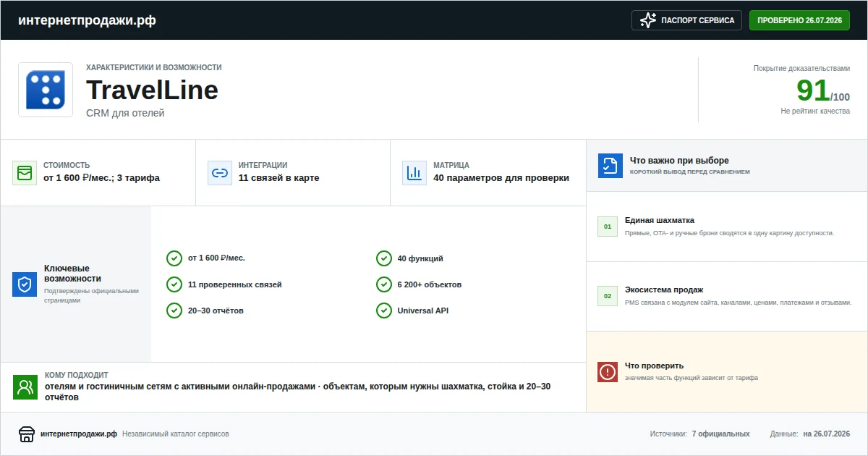Image resolution: width=868 pixels, height=456 pixels.
Task: Click 'на 26.07.2026' data date
Action: click(826, 434)
